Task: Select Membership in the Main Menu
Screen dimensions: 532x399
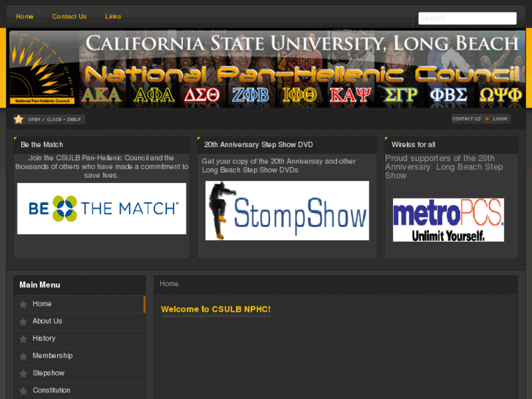Action: [x=80, y=356]
